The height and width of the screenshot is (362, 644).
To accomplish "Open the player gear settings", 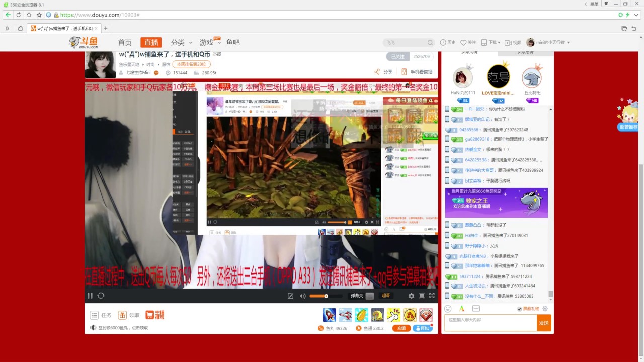I will (x=411, y=296).
